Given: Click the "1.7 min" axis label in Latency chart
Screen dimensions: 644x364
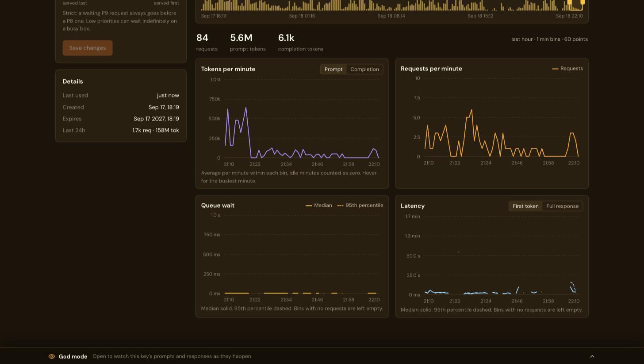Looking at the screenshot, I should click(x=413, y=217).
